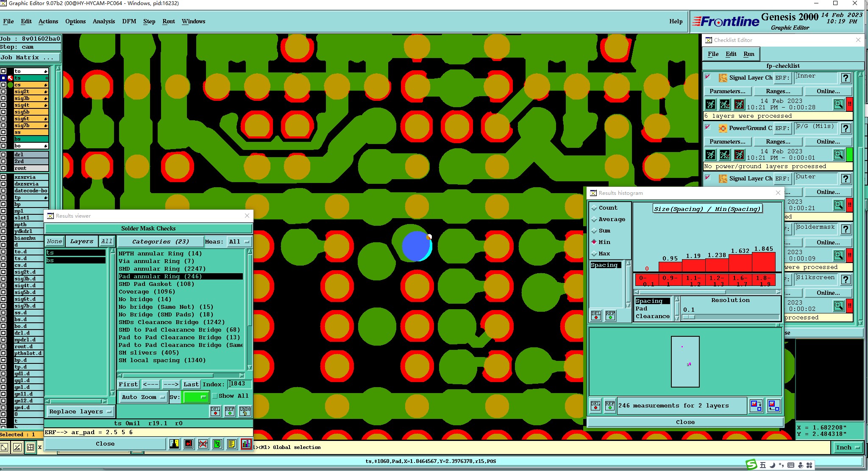The width and height of the screenshot is (868, 471).
Task: Open the histogram icon in Results viewer
Action: (246, 444)
